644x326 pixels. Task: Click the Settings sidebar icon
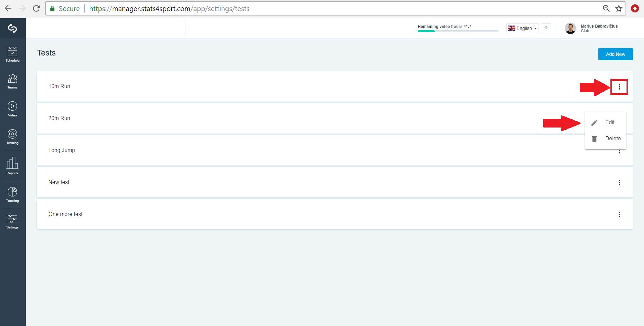(12, 221)
